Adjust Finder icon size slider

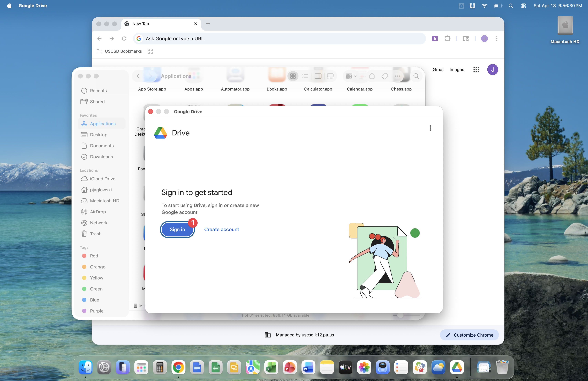coord(400,315)
